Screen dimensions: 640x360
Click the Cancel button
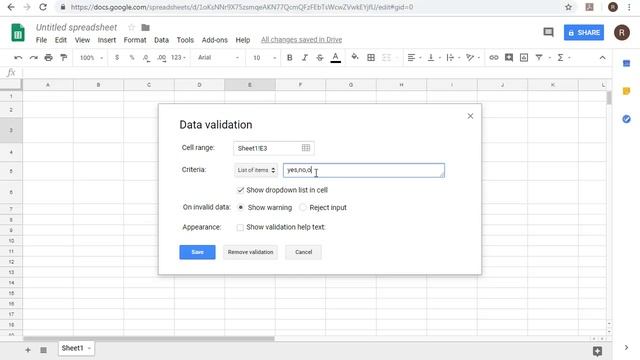pos(303,252)
